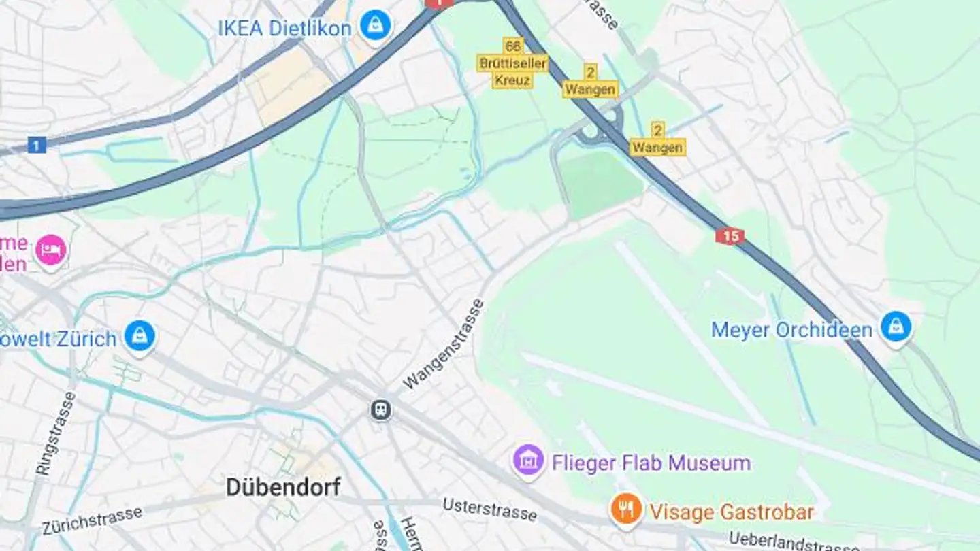Select the pink hotel bed pin
Image resolution: width=980 pixels, height=551 pixels.
[51, 250]
